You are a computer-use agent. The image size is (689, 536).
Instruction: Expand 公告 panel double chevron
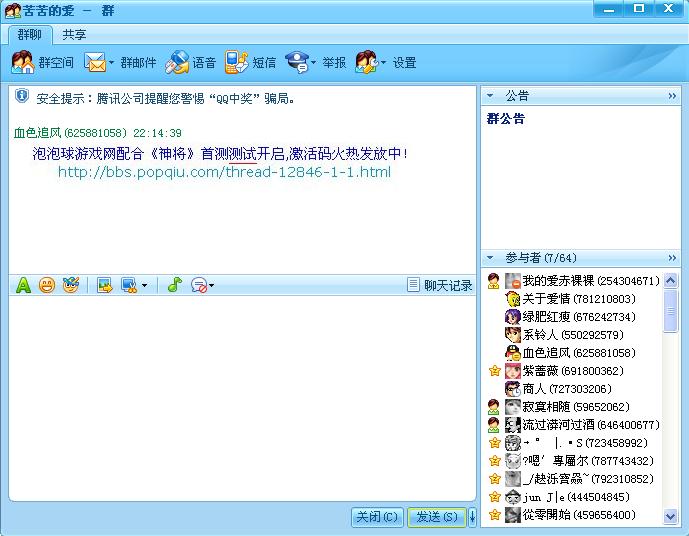[672, 96]
